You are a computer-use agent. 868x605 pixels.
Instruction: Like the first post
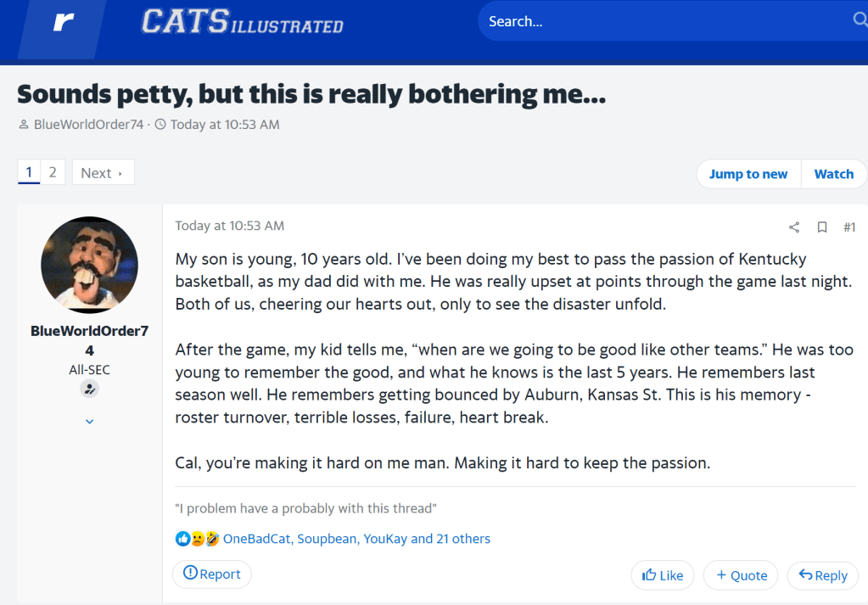663,575
